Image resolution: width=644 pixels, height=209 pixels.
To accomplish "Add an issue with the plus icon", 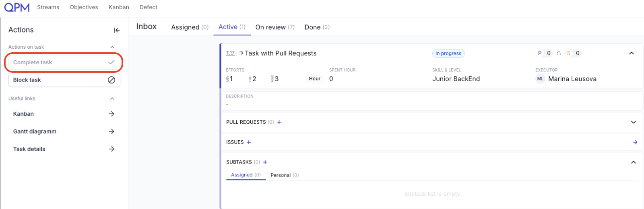I will click(x=249, y=142).
